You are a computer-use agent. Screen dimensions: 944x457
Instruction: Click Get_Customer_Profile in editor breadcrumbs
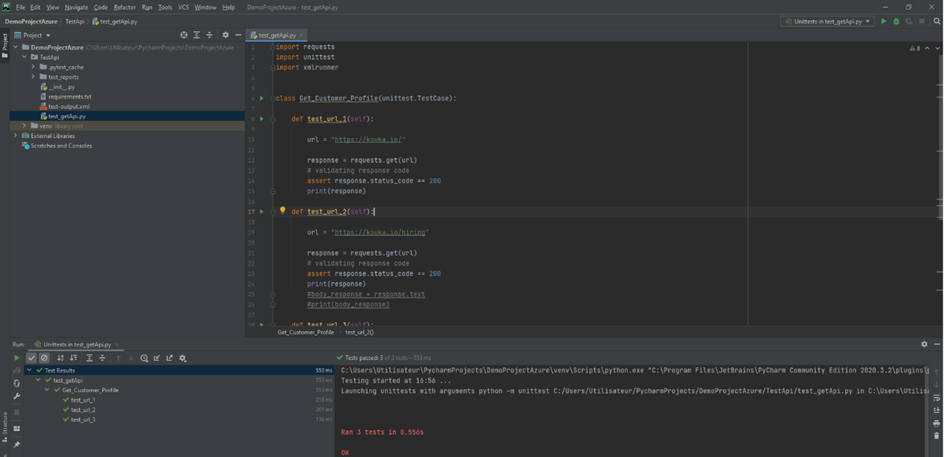tap(305, 332)
